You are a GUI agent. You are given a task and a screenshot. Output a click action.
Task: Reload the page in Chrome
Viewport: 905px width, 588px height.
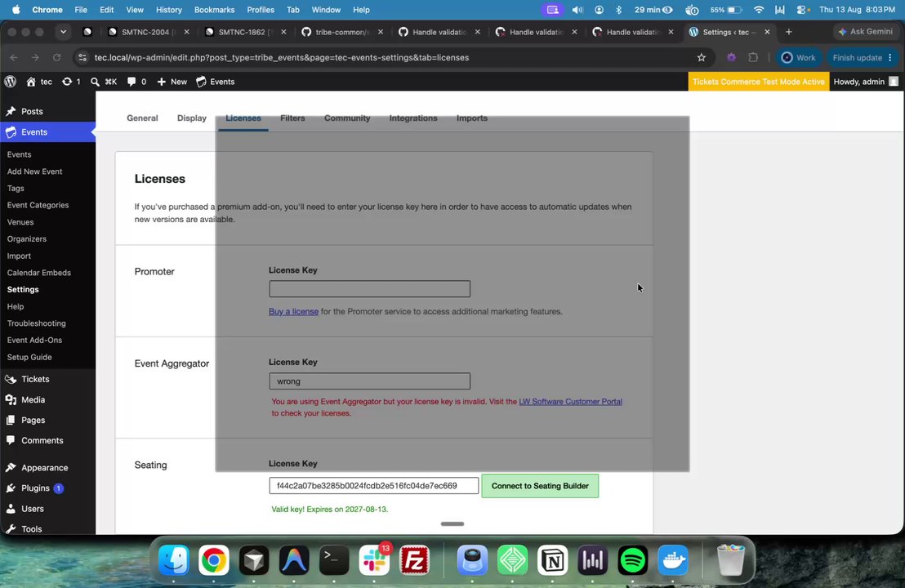pyautogui.click(x=56, y=57)
